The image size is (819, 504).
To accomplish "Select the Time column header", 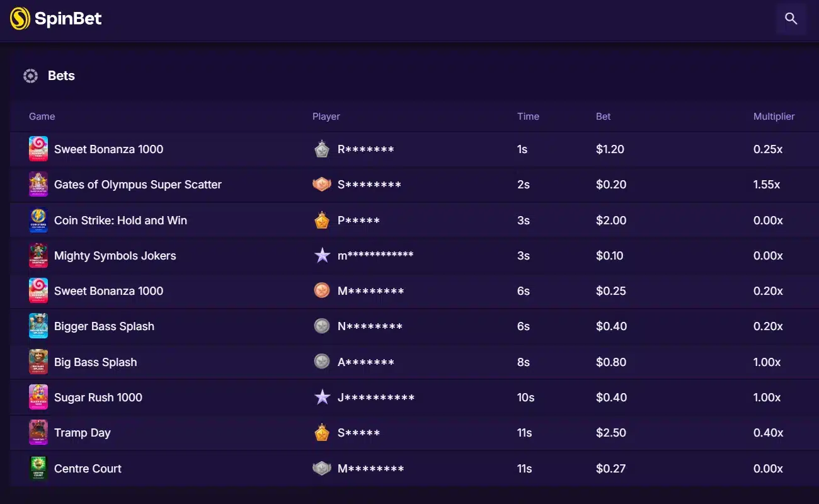I will pos(528,117).
